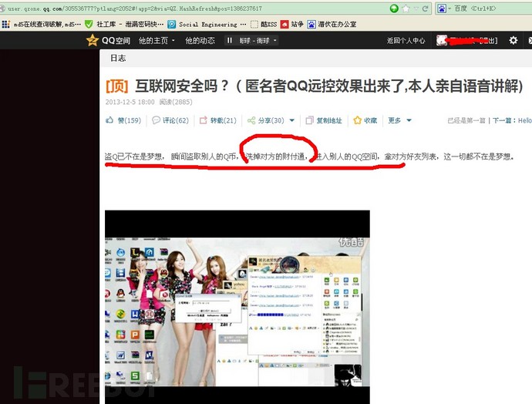The width and height of the screenshot is (532, 404).
Task: Open the 社工库 bookmark with green shield
Action: pos(124,24)
